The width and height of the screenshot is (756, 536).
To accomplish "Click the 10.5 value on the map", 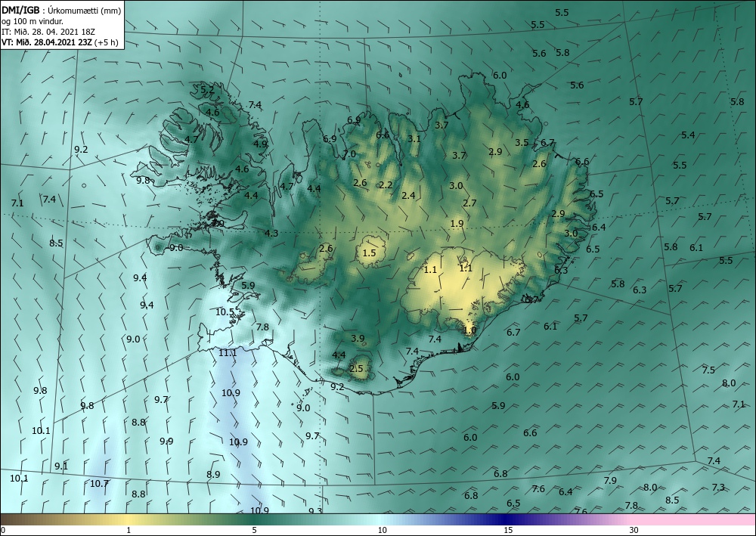I will coord(225,312).
